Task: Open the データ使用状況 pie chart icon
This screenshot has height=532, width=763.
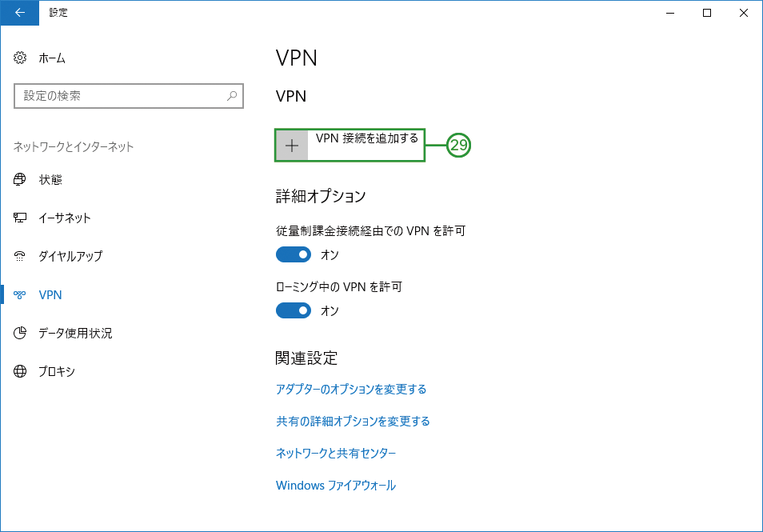Action: tap(20, 333)
